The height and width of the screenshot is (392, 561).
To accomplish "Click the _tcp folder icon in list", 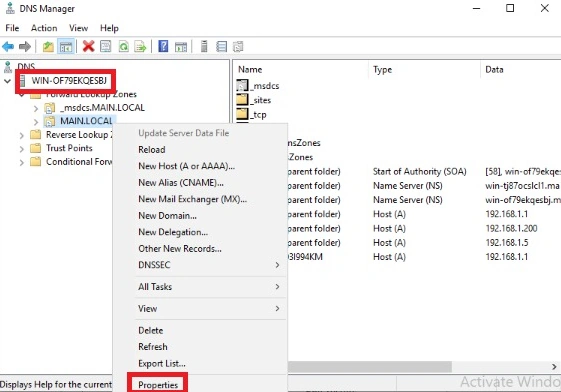I will coord(242,114).
